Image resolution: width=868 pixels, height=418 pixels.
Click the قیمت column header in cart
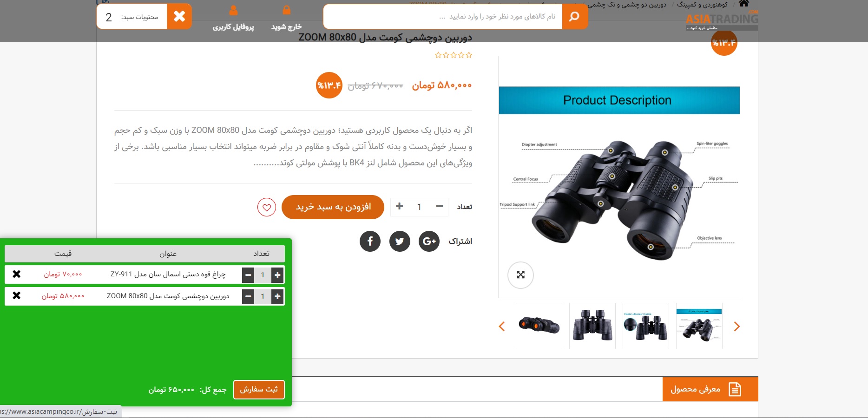63,254
